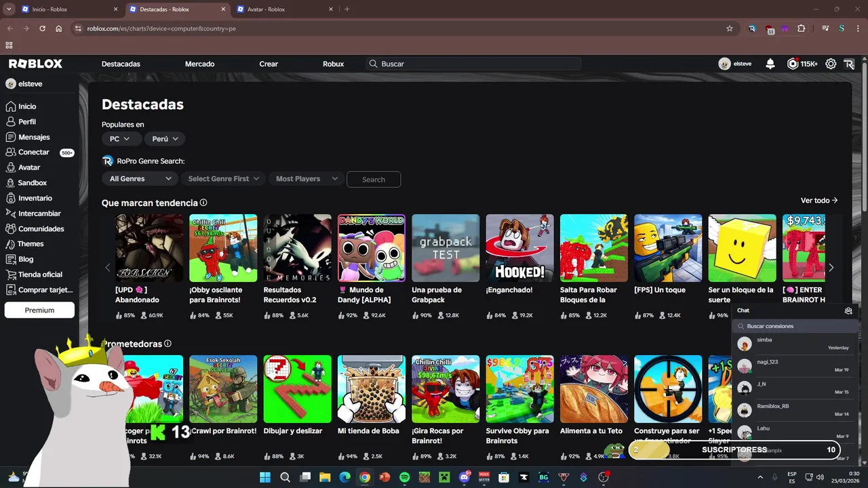Click the Roblox logo

click(35, 64)
